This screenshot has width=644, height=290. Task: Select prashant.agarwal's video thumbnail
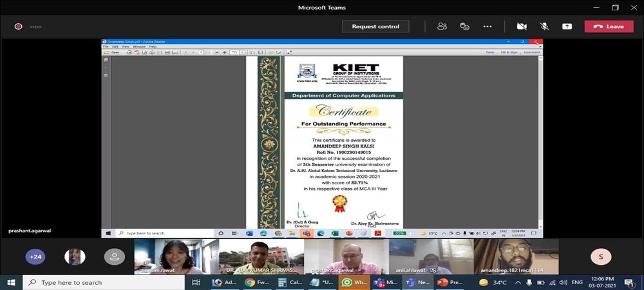pyautogui.click(x=346, y=256)
